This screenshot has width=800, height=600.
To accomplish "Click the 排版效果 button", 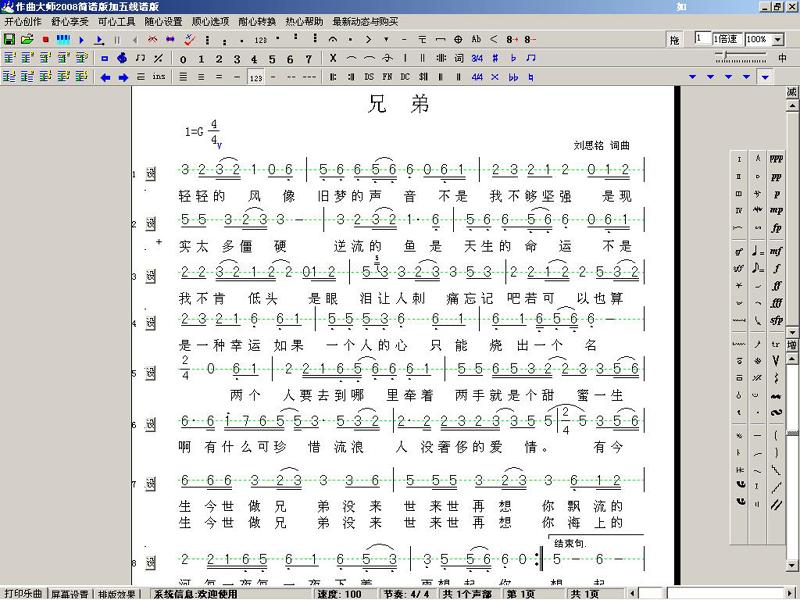I will pos(117,594).
